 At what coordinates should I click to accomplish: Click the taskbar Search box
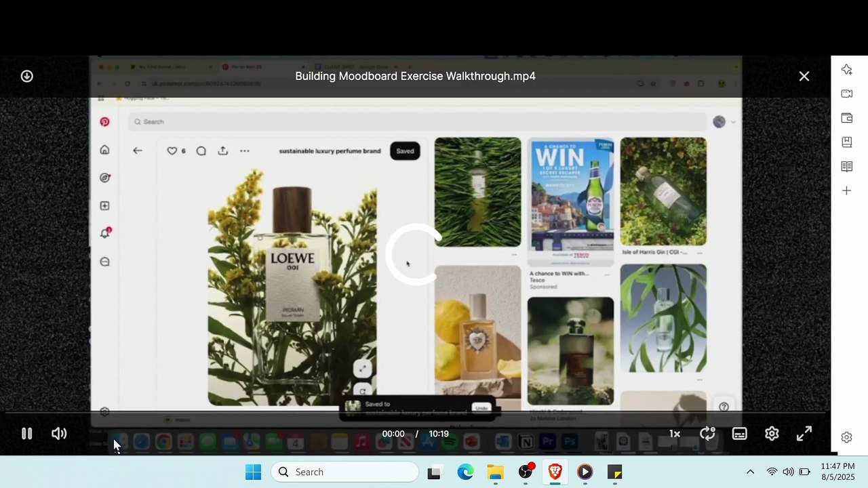pos(345,472)
